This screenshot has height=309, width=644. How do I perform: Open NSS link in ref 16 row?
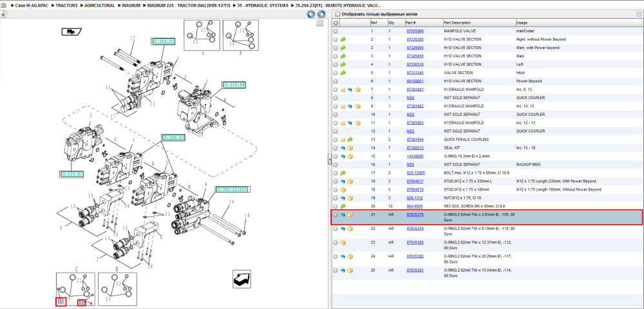[410, 165]
